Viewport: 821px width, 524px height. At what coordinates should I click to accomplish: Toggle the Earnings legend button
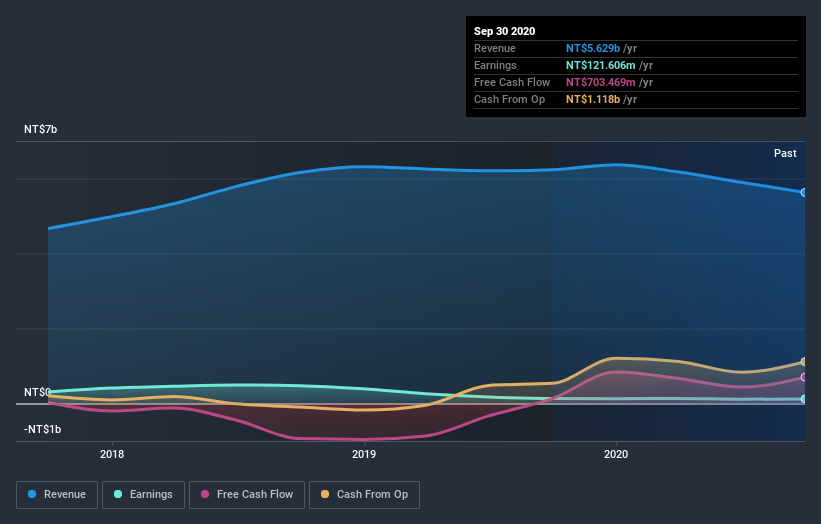[x=143, y=495]
